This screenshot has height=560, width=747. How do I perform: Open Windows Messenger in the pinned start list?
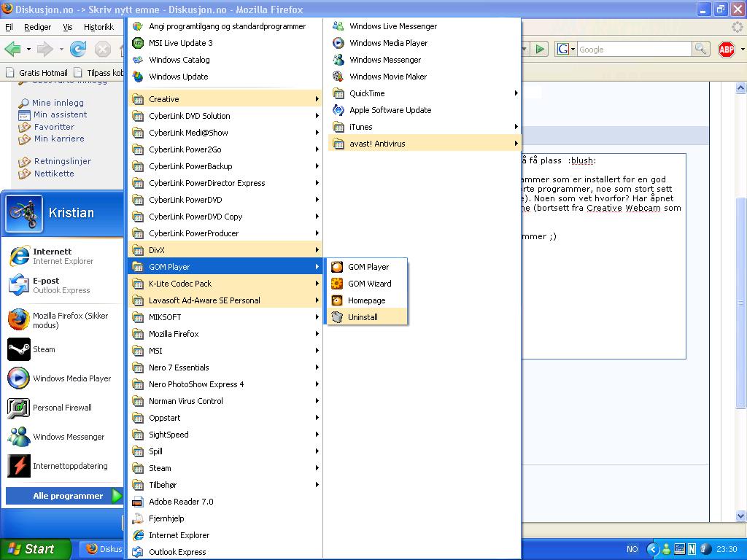tap(64, 437)
